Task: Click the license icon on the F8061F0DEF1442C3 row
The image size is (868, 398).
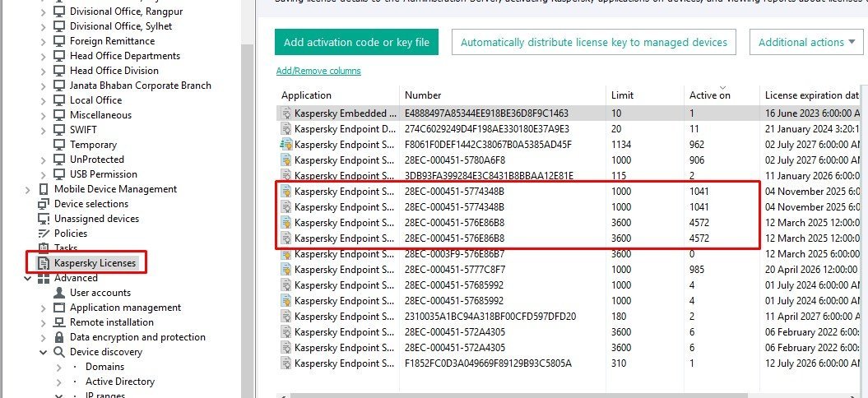Action: (286, 145)
